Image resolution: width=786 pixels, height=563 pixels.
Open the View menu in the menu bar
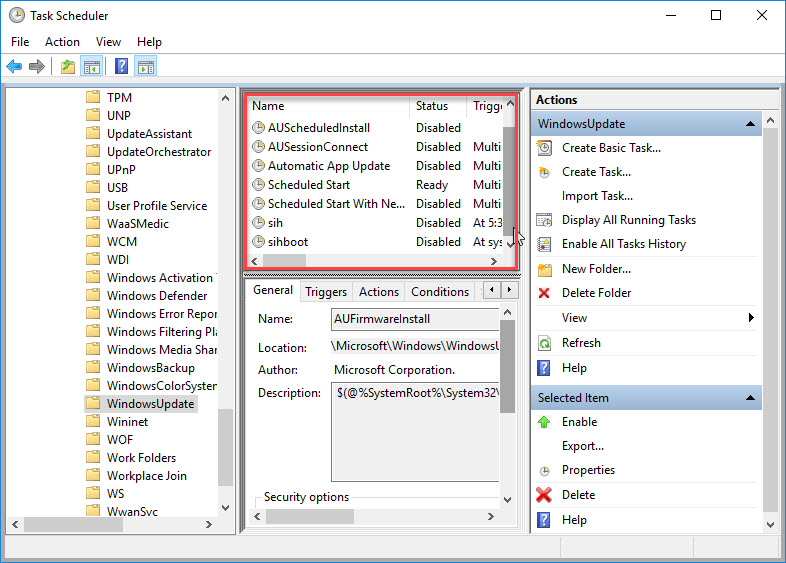(x=108, y=42)
